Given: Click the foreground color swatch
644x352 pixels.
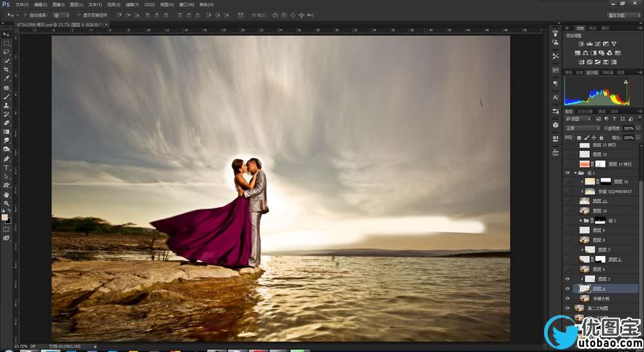Looking at the screenshot, I should pyautogui.click(x=5, y=217).
